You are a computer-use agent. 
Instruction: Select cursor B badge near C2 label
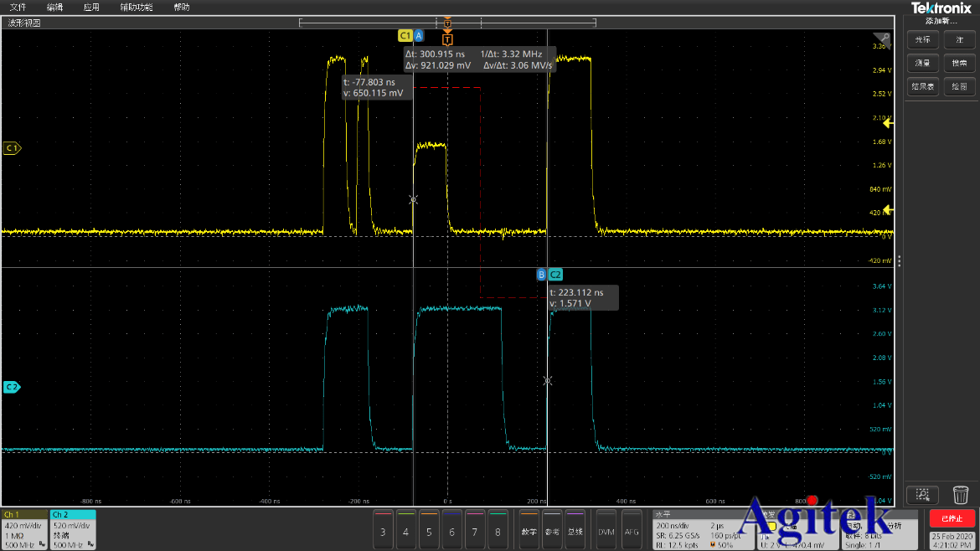pyautogui.click(x=541, y=274)
